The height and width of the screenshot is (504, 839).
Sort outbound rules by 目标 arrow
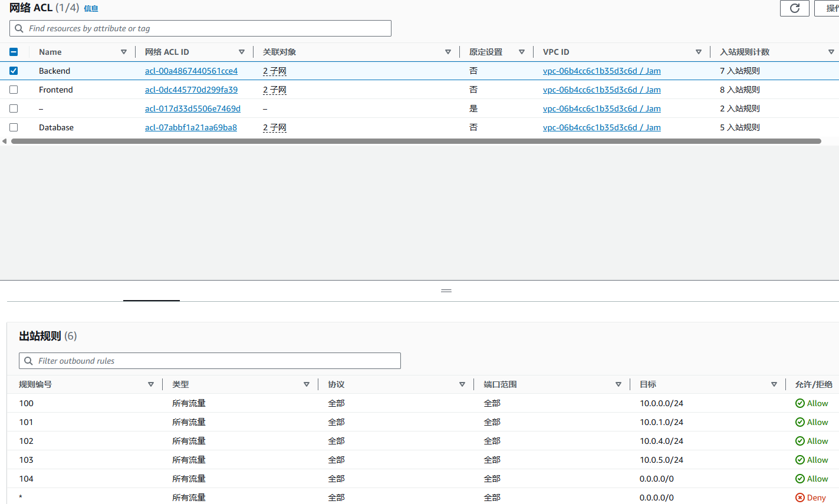774,384
